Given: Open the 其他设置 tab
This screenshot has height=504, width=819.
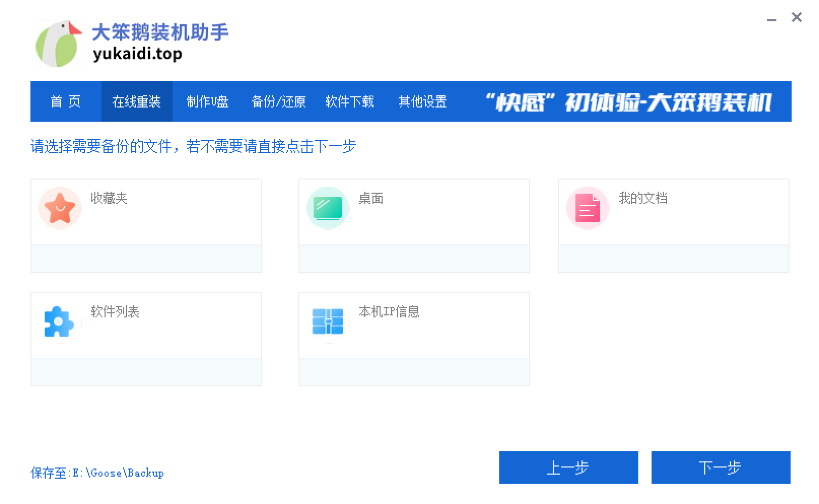Looking at the screenshot, I should pyautogui.click(x=423, y=101).
